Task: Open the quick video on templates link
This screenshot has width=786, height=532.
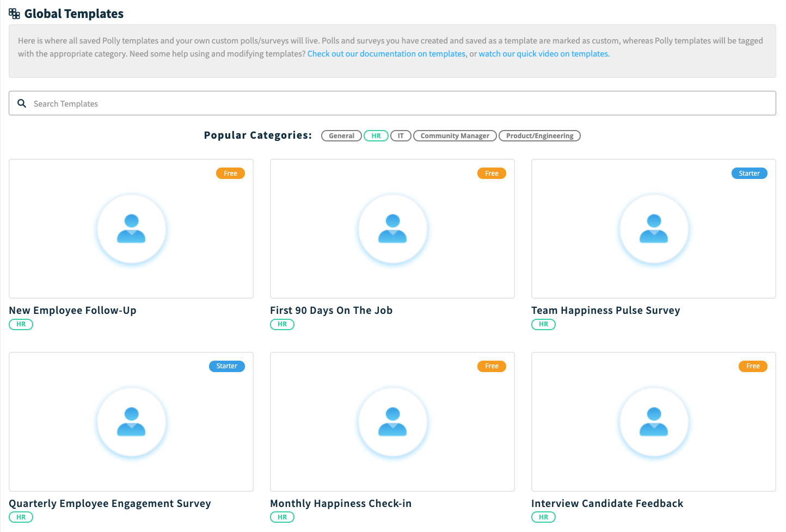Action: pyautogui.click(x=544, y=54)
